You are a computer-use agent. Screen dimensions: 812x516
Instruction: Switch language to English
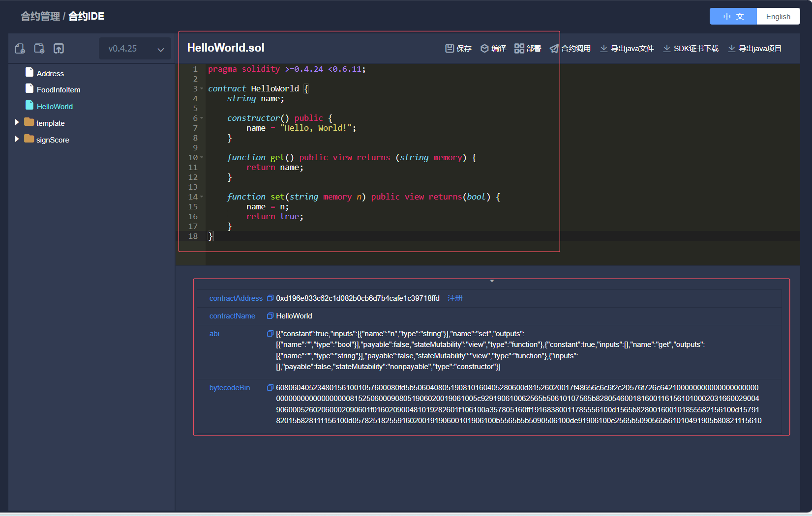tap(778, 16)
